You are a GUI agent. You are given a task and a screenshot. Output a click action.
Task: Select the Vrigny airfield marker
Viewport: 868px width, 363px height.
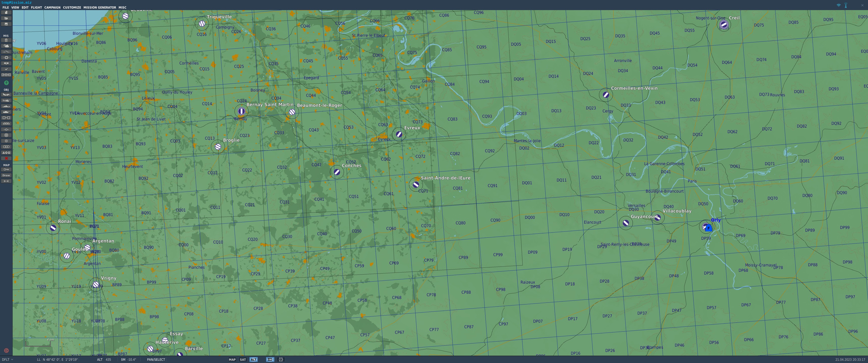(x=96, y=285)
